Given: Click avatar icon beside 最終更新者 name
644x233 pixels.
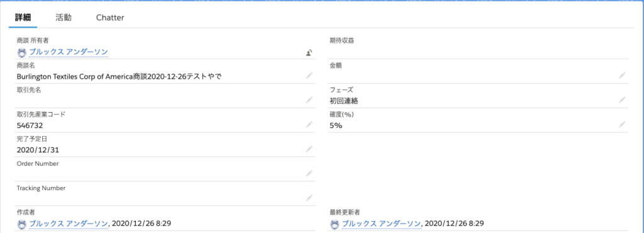Looking at the screenshot, I should [335, 224].
